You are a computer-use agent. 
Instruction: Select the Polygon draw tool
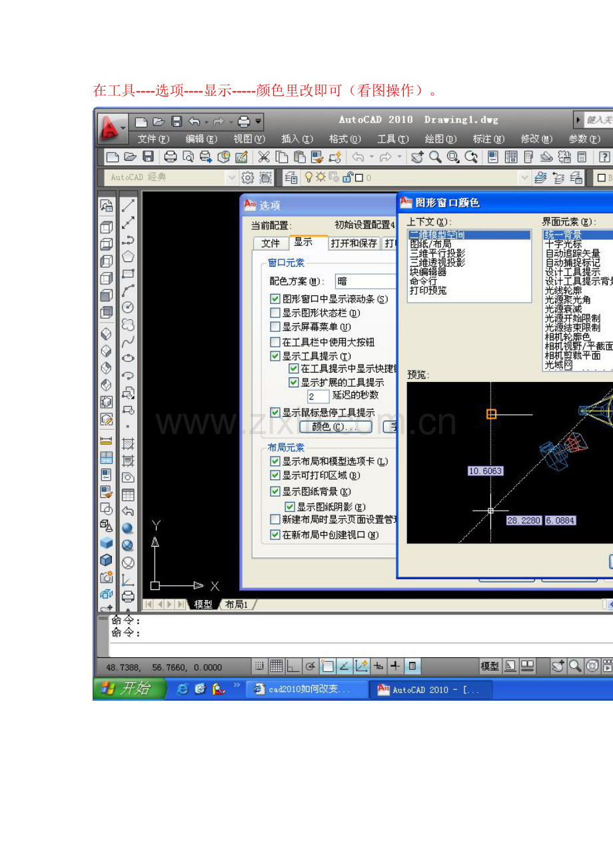(128, 257)
